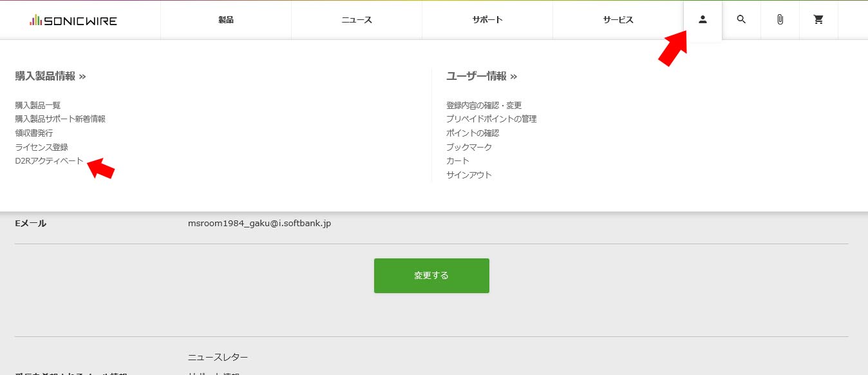This screenshot has height=375, width=868.
Task: Open the user account icon menu
Action: (703, 20)
